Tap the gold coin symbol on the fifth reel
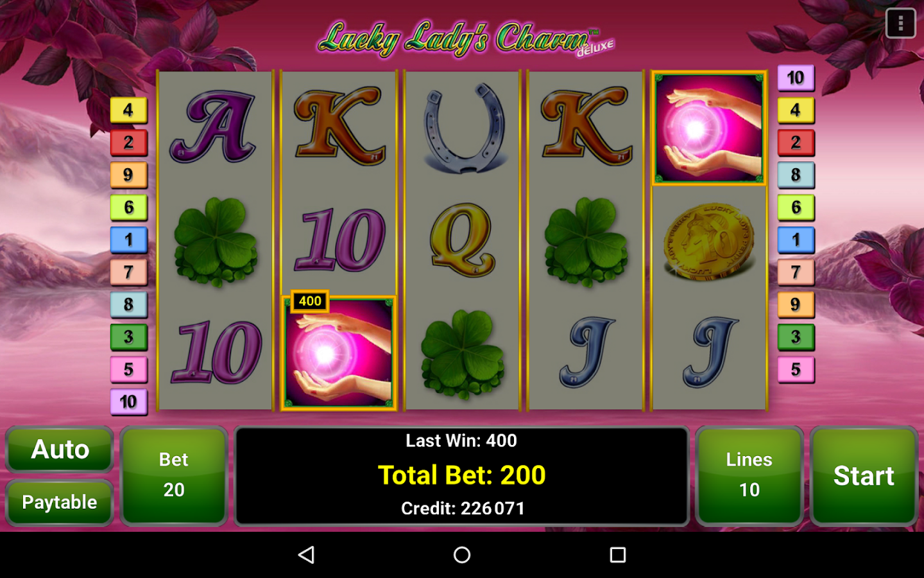Viewport: 924px width, 578px height. point(709,241)
